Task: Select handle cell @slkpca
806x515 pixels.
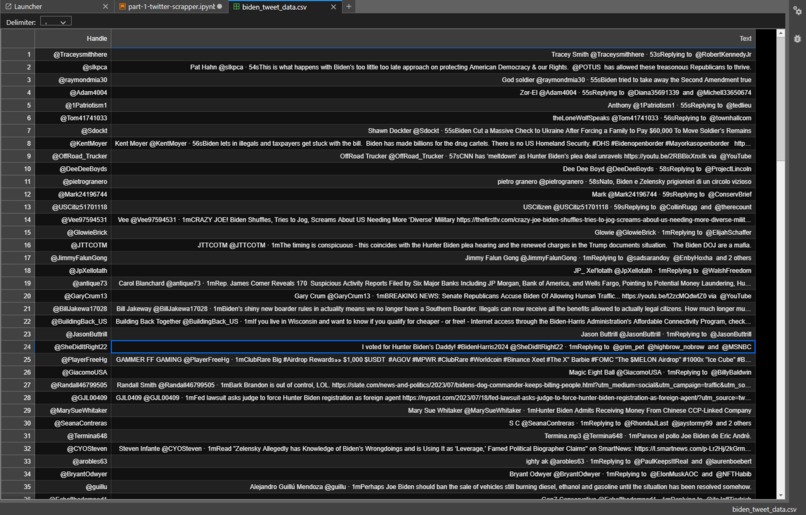Action: pyautogui.click(x=73, y=67)
